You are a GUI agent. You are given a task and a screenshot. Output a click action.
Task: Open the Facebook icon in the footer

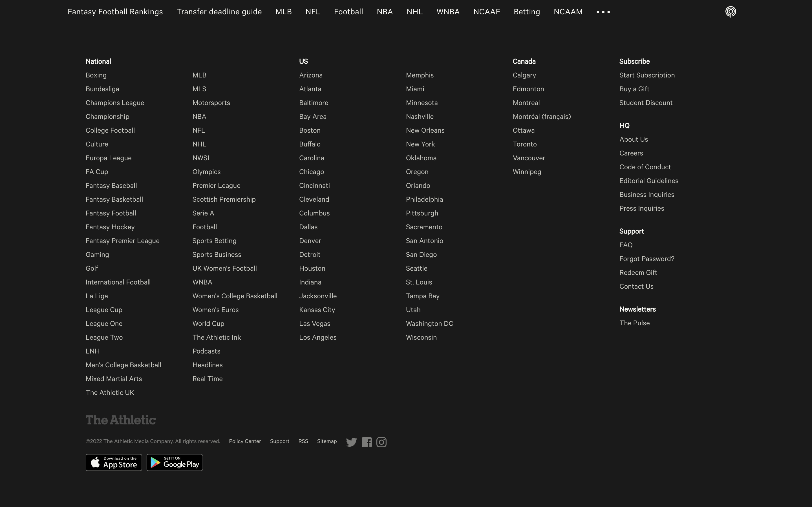tap(367, 442)
